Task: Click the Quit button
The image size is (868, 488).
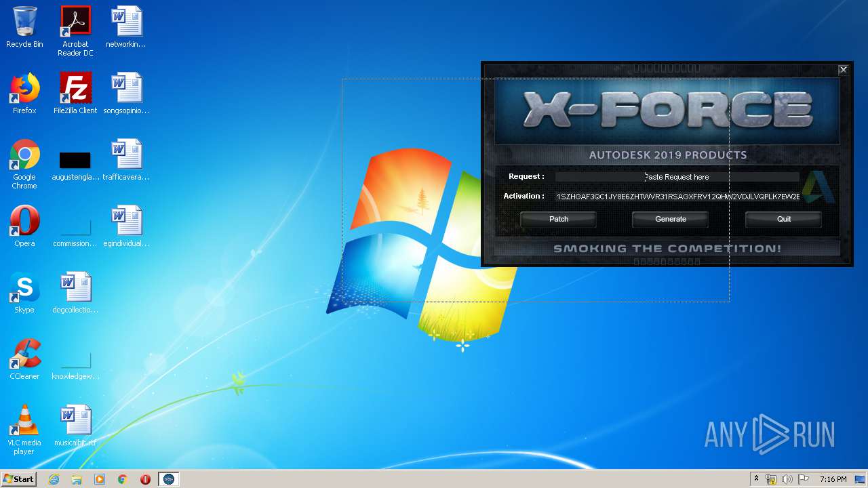Action: [784, 219]
